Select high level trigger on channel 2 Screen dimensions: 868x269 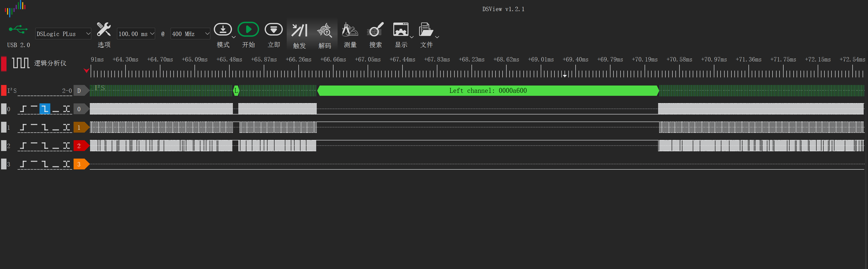(x=34, y=146)
